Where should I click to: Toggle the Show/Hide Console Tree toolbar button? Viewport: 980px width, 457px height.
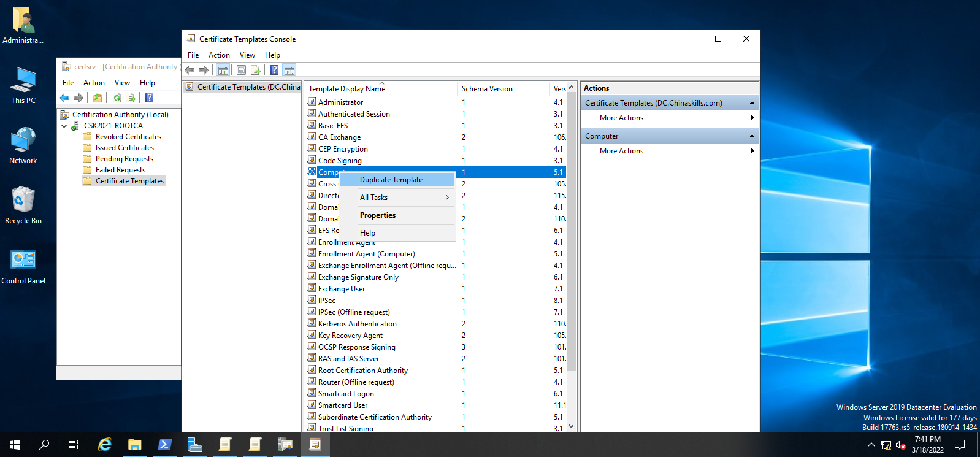223,70
